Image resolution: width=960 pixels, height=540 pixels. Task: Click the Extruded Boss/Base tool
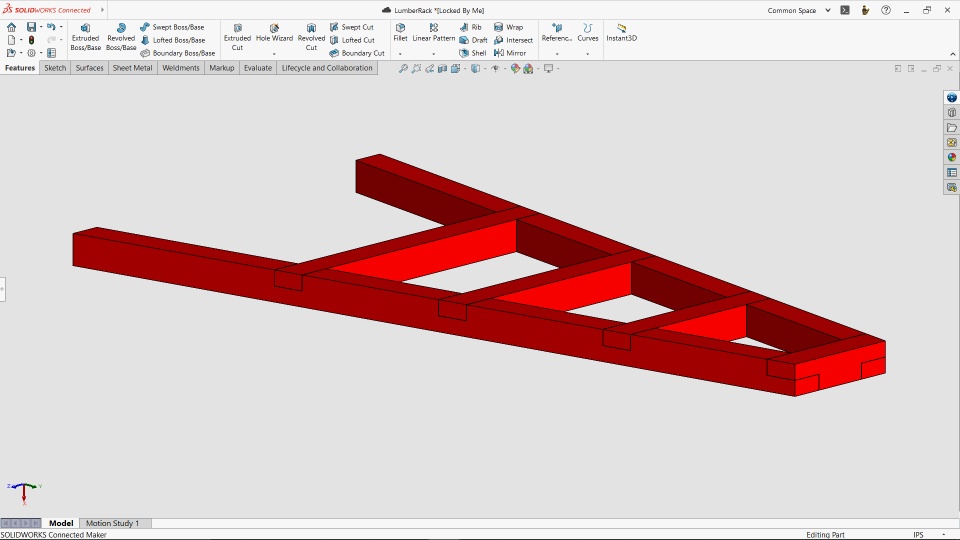point(85,37)
